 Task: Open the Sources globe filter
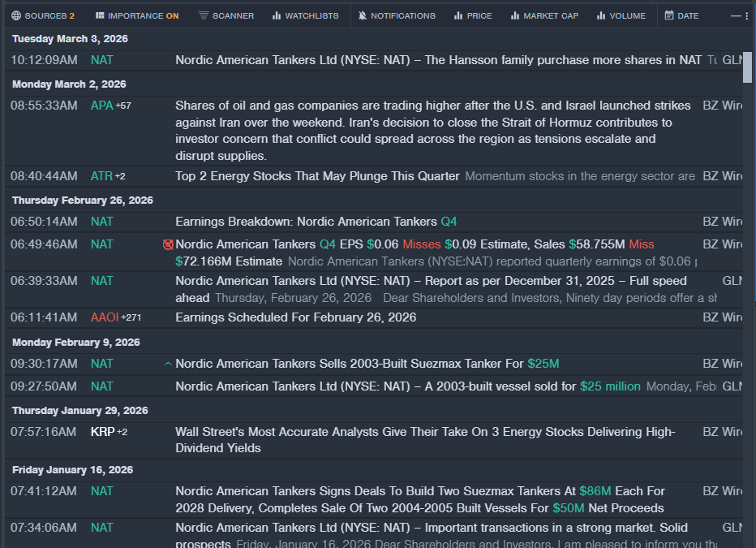click(x=43, y=15)
